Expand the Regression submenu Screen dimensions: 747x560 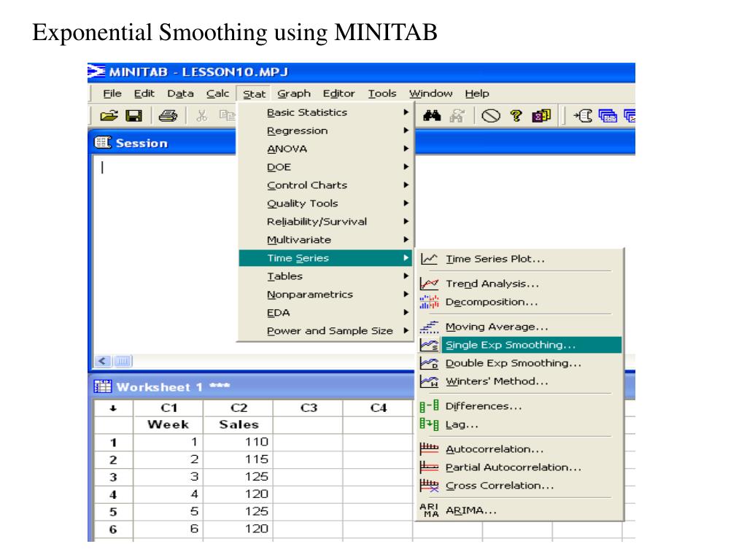click(297, 131)
